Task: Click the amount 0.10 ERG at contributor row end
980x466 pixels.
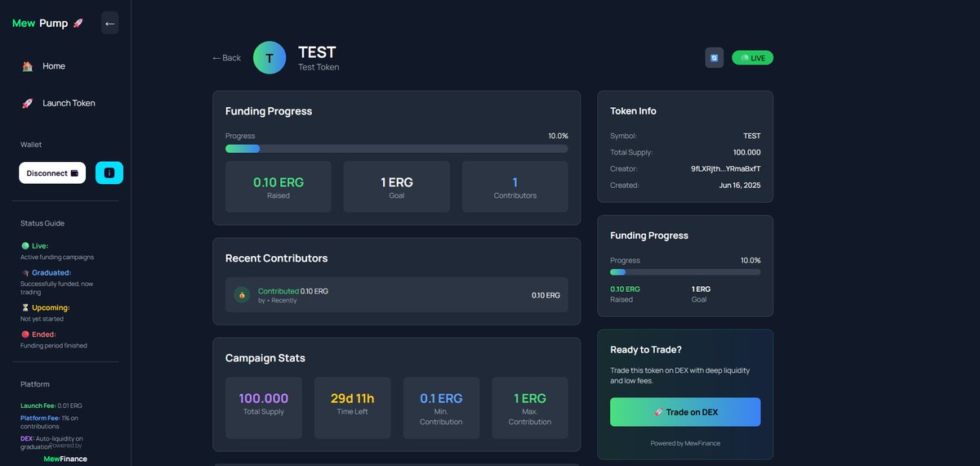Action: pyautogui.click(x=546, y=295)
